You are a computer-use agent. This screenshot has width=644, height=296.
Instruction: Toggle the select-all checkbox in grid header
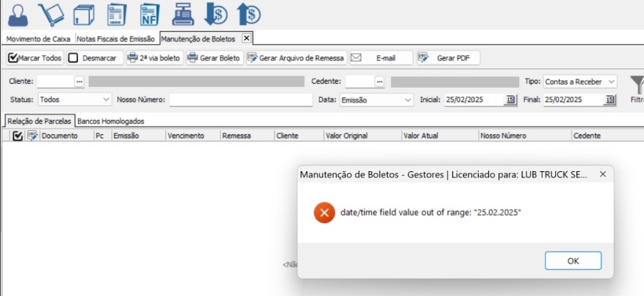click(x=18, y=136)
